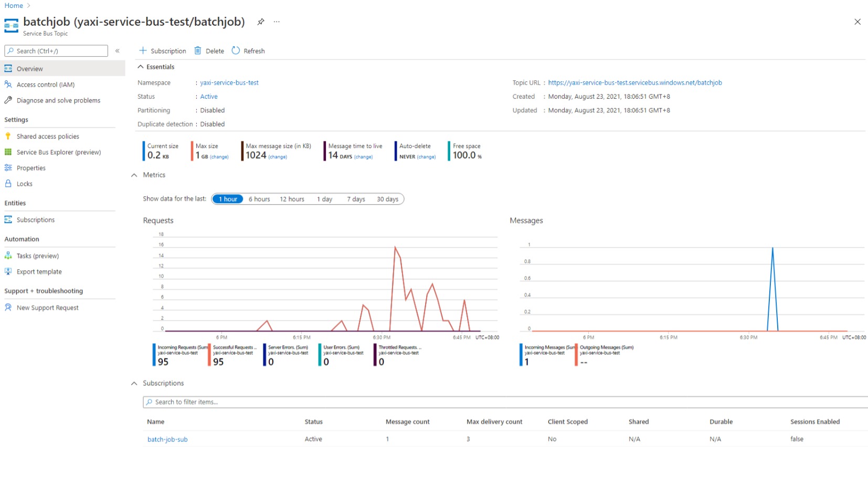
Task: Focus the Search (Ctrl+/) field
Action: click(x=56, y=51)
